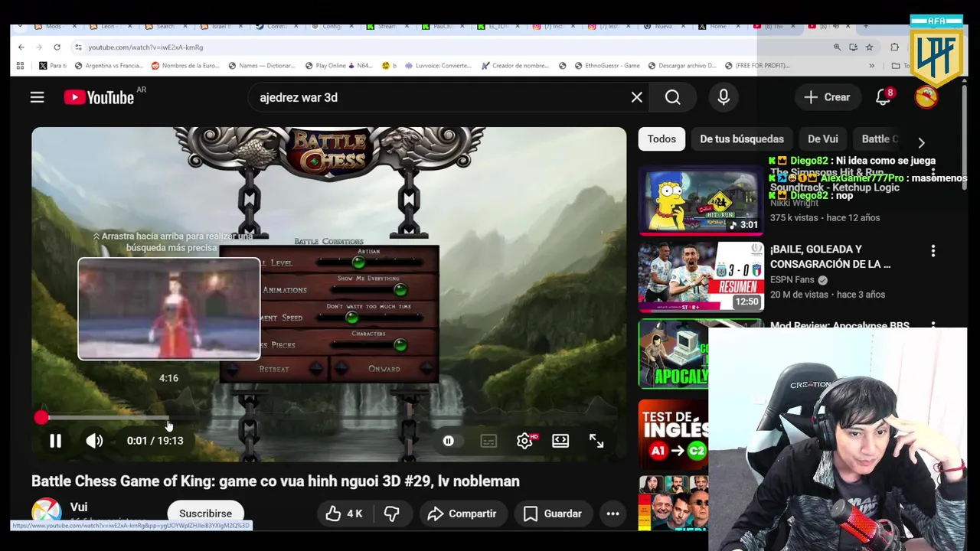This screenshot has width=980, height=551.
Task: Click the magnifier search button
Action: [672, 97]
